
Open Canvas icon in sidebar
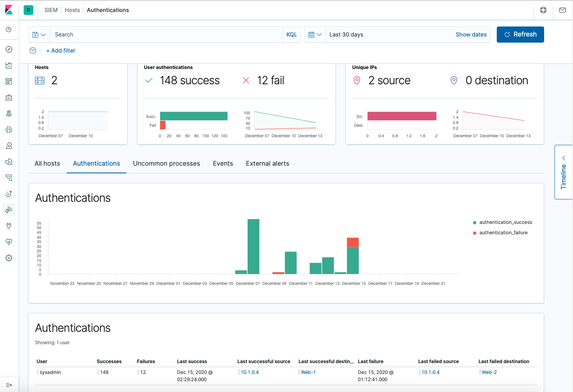9,97
